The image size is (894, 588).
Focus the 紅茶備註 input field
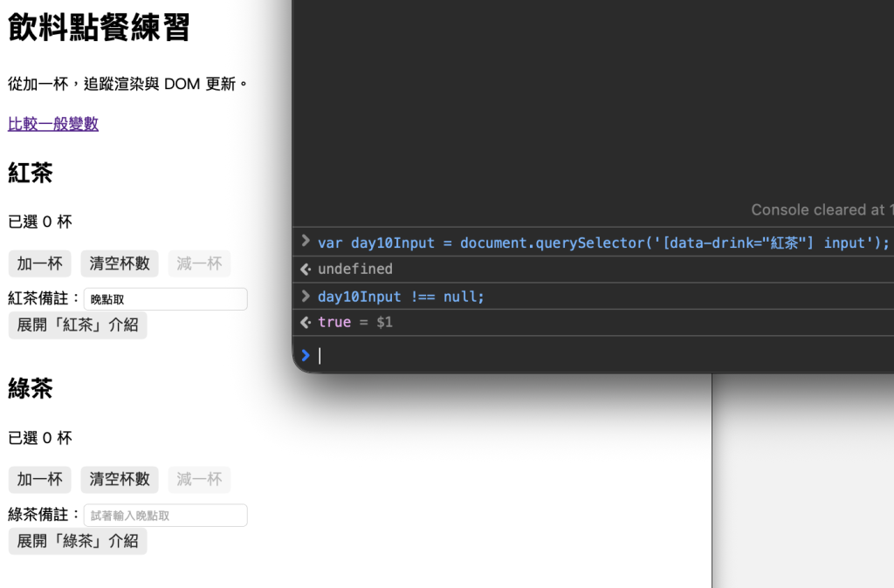coord(165,299)
